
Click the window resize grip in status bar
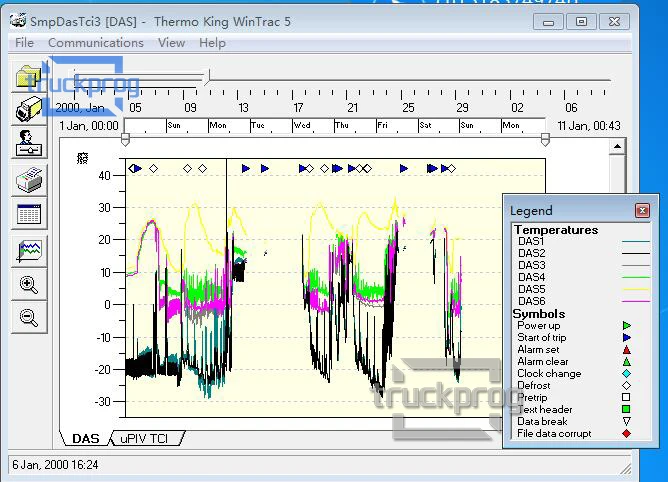pos(625,468)
